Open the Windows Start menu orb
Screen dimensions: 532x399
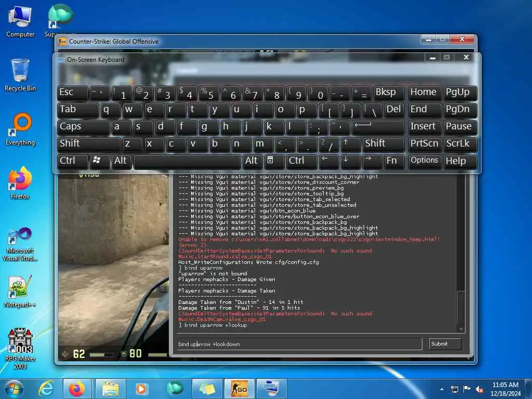click(14, 389)
